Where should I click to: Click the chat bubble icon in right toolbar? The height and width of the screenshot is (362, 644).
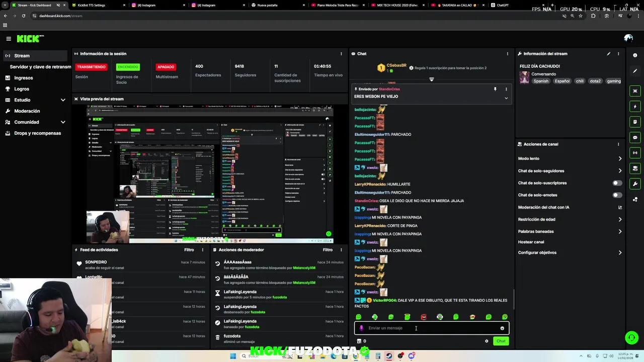click(x=635, y=137)
